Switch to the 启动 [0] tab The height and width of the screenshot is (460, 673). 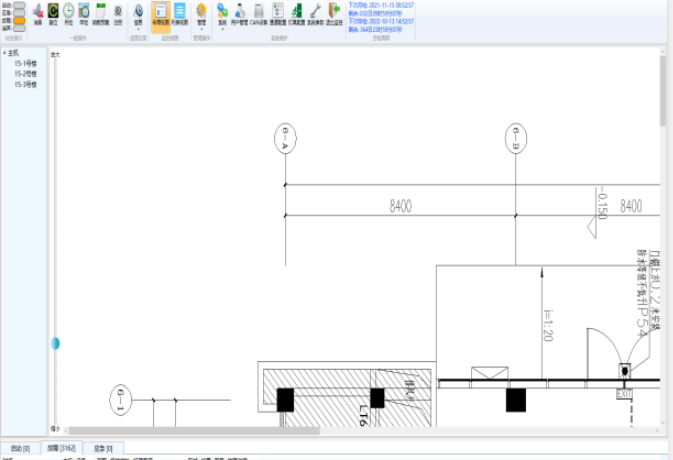(x=20, y=448)
